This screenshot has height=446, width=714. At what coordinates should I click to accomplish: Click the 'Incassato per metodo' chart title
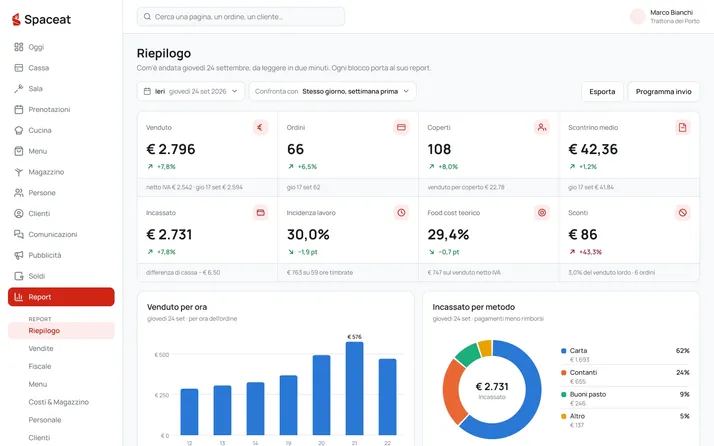pyautogui.click(x=474, y=307)
